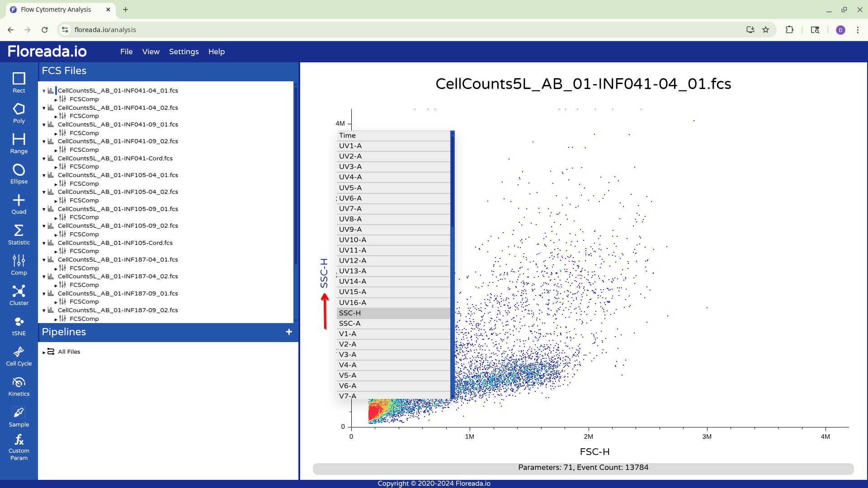This screenshot has width=868, height=488.
Task: Open the Settings menu
Action: [184, 52]
